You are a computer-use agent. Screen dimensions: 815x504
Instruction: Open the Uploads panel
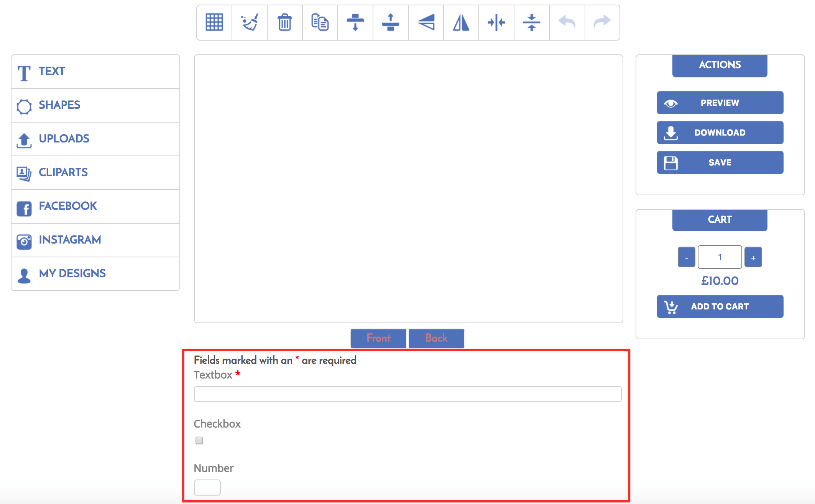pos(95,139)
